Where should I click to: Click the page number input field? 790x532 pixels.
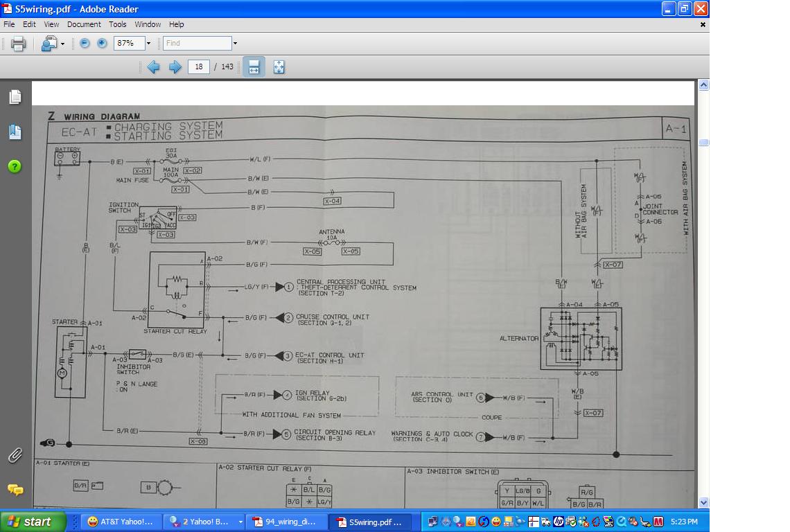pyautogui.click(x=199, y=67)
